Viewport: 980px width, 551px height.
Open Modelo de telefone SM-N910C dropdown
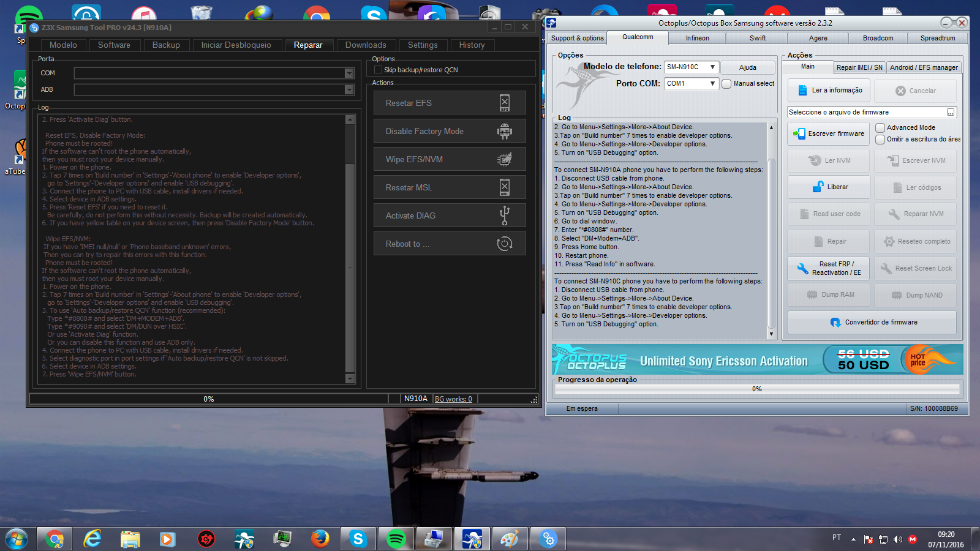[692, 67]
